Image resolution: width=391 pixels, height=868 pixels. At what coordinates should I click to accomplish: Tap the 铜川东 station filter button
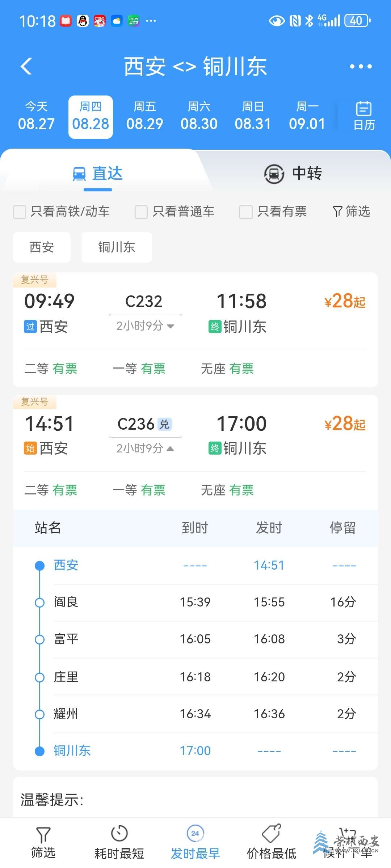click(x=117, y=247)
